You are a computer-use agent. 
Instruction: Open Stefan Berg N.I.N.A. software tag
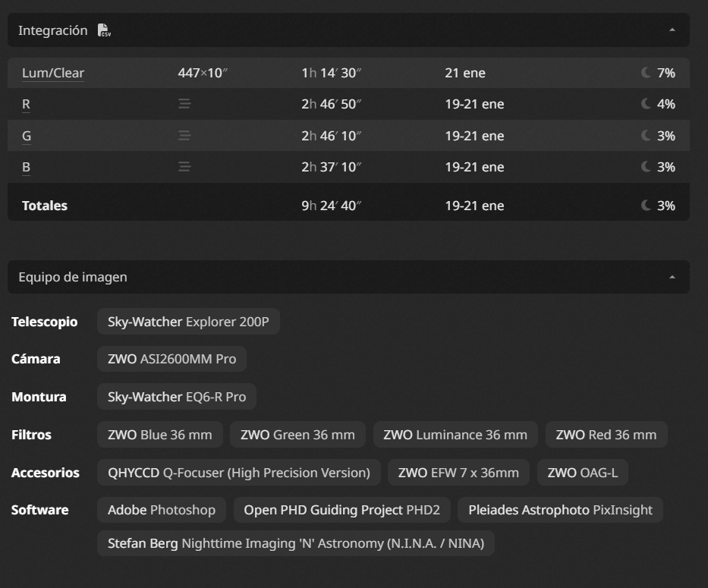pyautogui.click(x=296, y=542)
